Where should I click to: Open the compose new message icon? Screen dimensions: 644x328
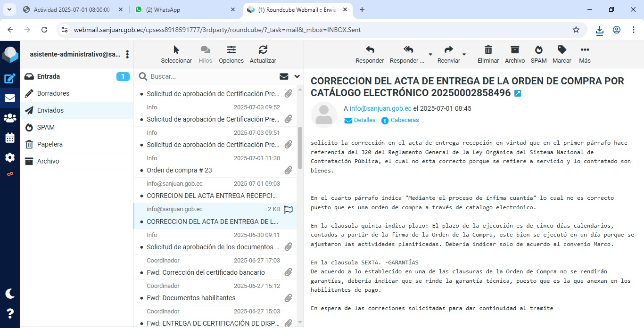(x=9, y=79)
